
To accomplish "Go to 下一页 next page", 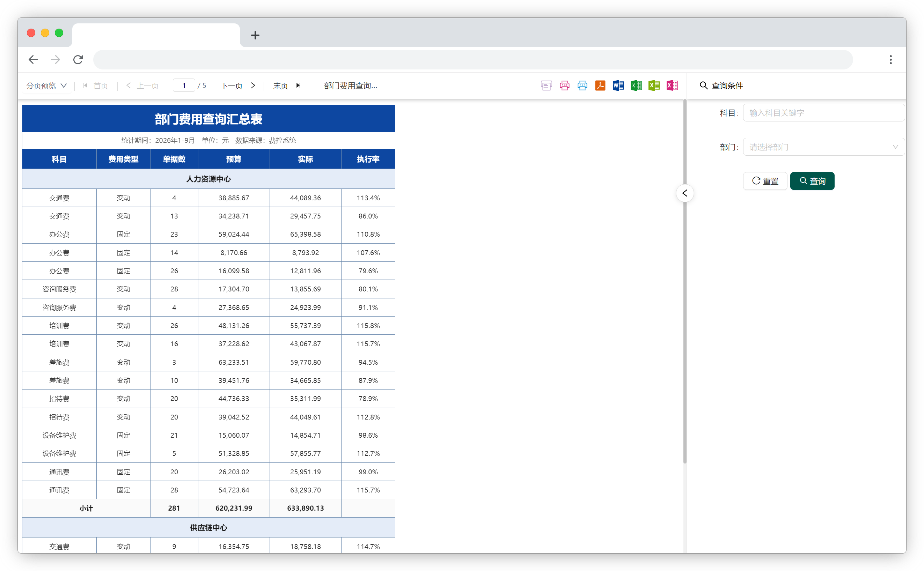I will pos(238,86).
